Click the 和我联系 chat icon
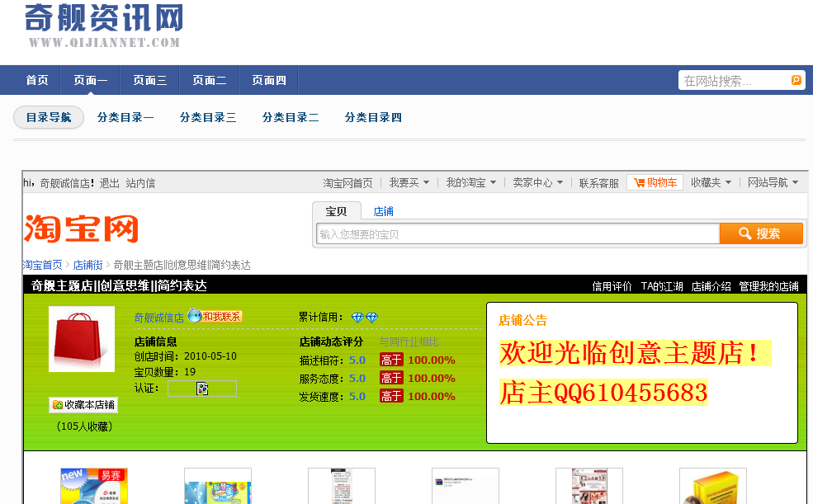813x504 pixels. [215, 315]
